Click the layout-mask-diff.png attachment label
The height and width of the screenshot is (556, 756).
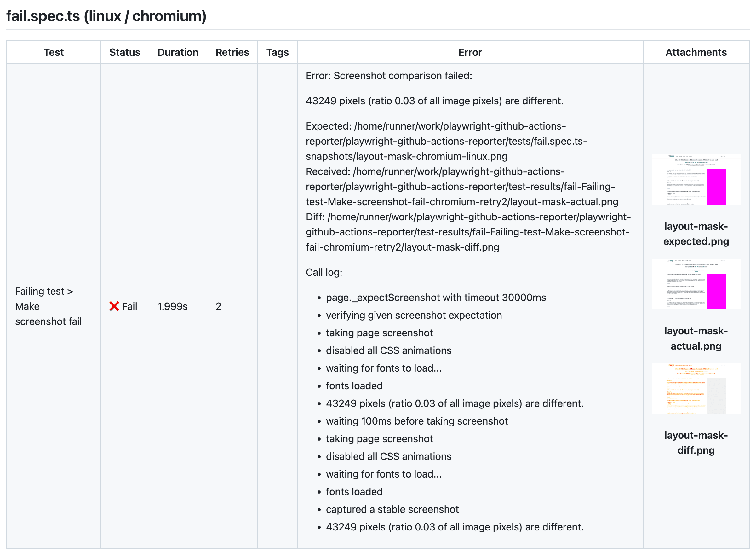[x=696, y=443]
